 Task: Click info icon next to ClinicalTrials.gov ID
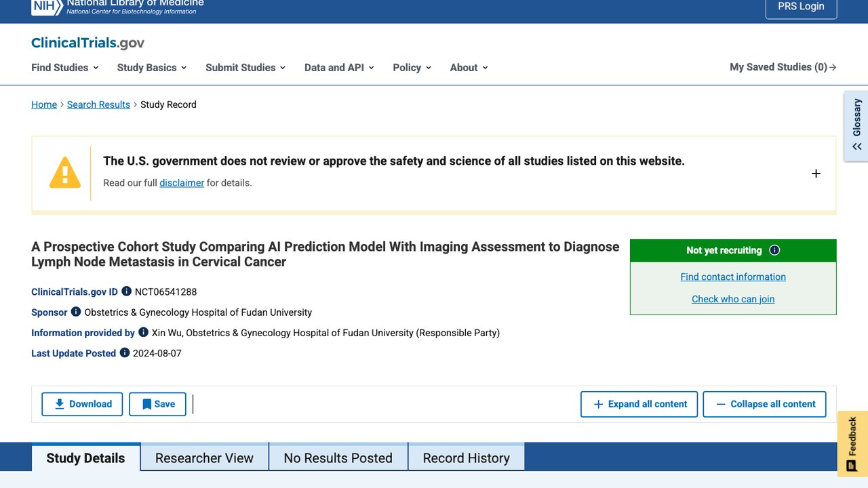126,291
